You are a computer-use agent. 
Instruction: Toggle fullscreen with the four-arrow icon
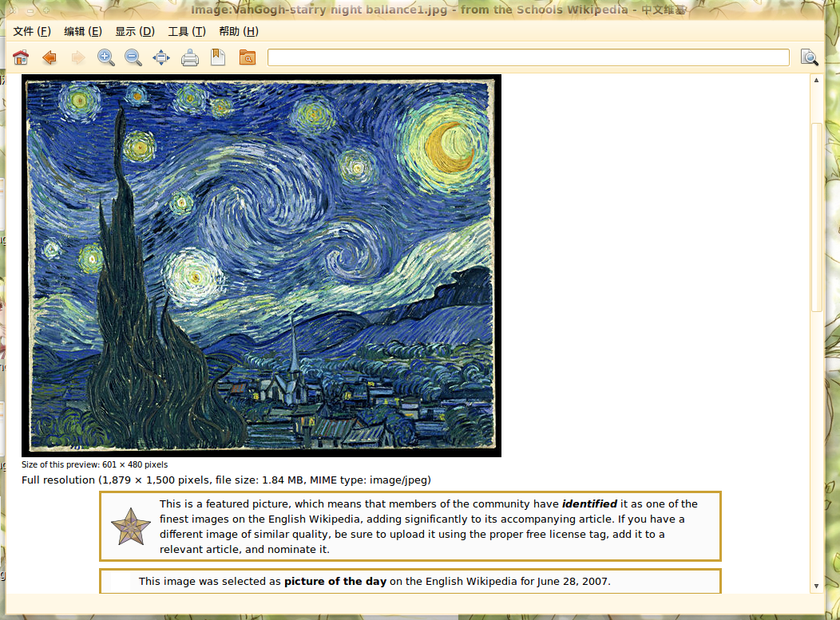coord(161,57)
